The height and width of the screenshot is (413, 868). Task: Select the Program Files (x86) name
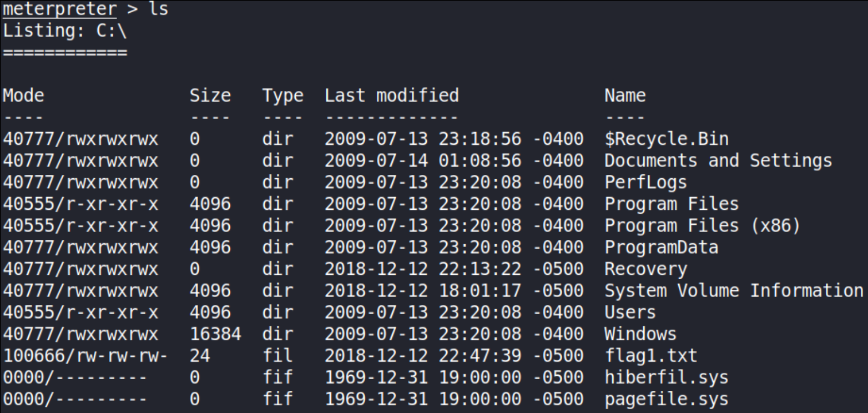coord(703,225)
